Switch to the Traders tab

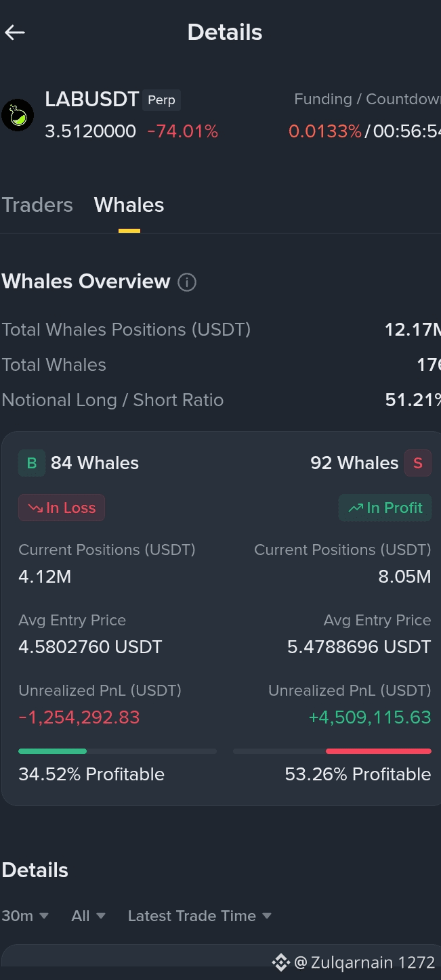(37, 205)
